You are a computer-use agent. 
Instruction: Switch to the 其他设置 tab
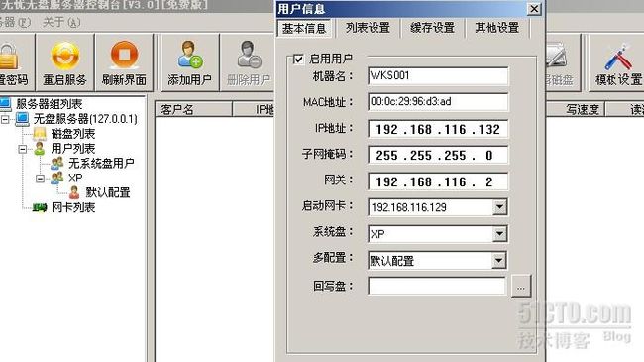coord(497,28)
